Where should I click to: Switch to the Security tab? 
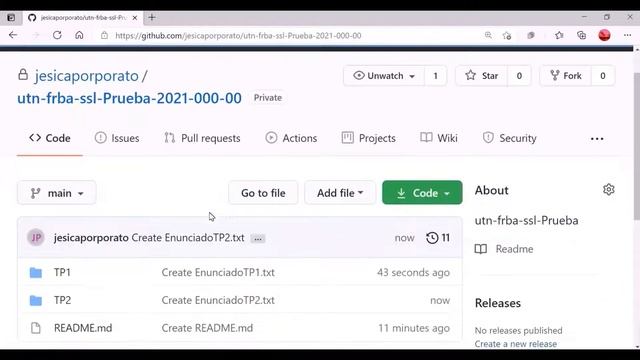[x=509, y=138]
